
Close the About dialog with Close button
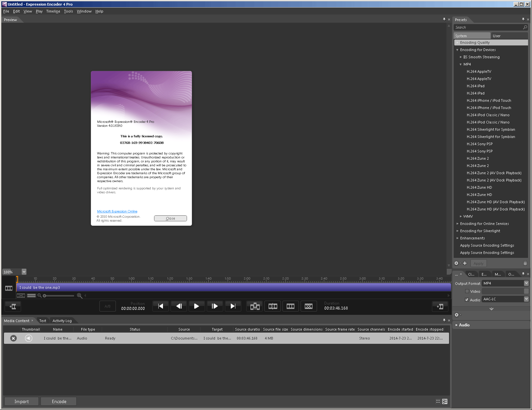171,218
